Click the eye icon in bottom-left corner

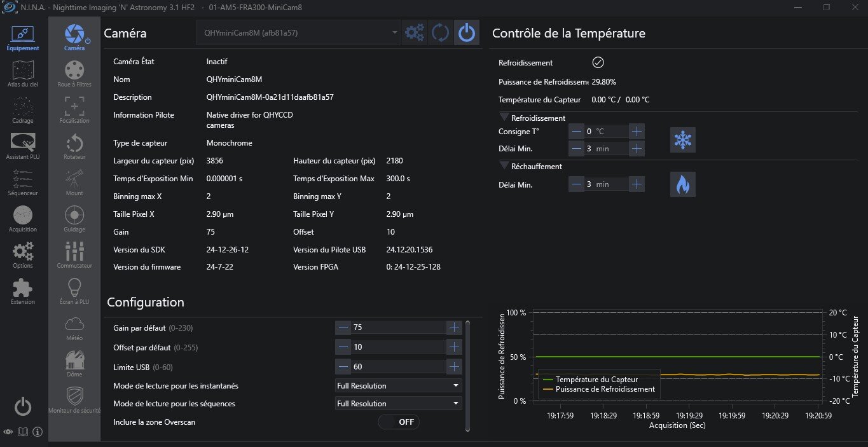click(8, 432)
